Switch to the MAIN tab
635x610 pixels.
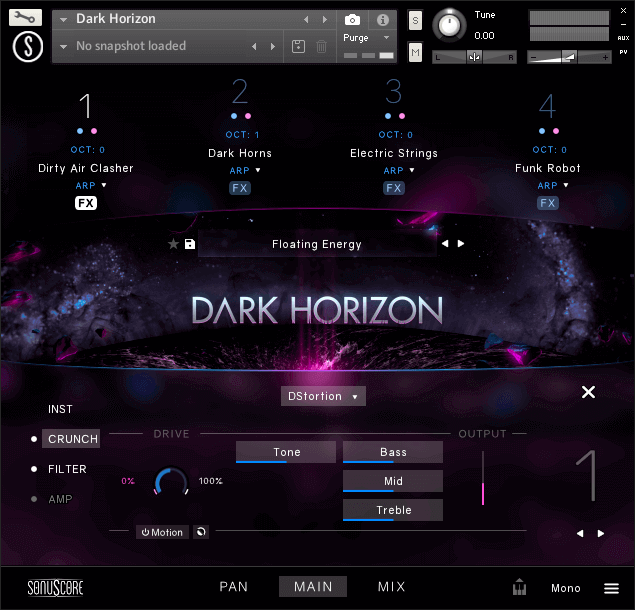click(x=313, y=587)
